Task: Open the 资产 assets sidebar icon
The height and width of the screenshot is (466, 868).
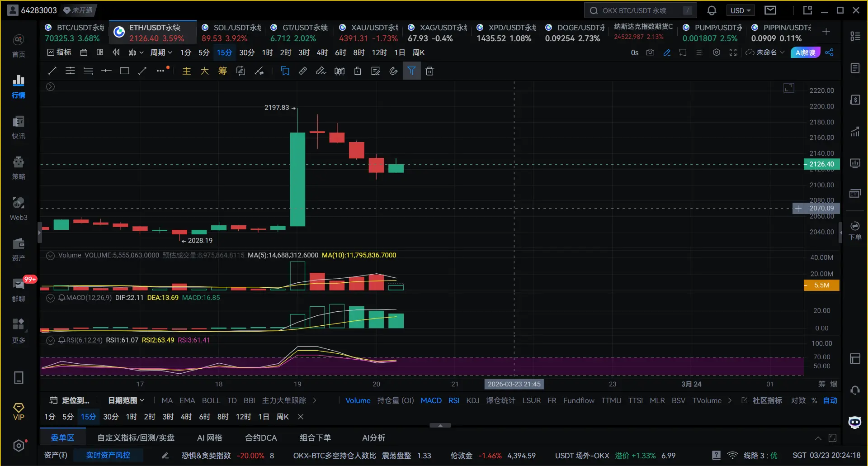Action: pyautogui.click(x=19, y=249)
